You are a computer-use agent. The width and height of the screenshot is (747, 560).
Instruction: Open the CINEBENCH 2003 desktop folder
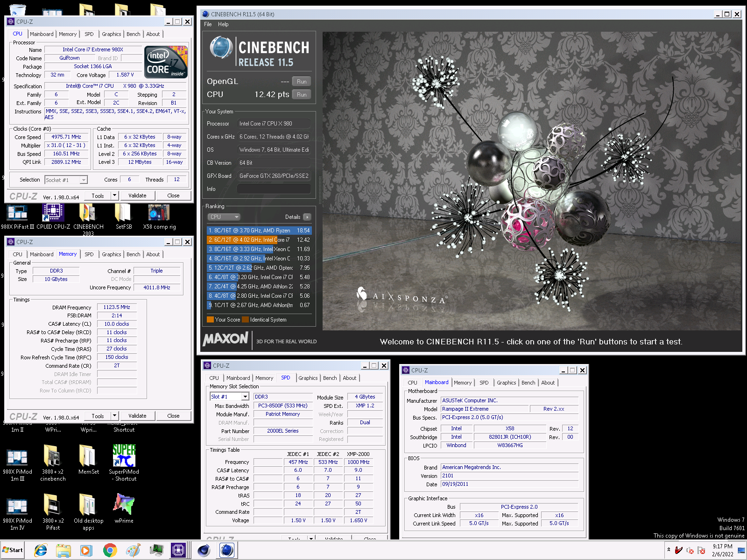pyautogui.click(x=88, y=218)
